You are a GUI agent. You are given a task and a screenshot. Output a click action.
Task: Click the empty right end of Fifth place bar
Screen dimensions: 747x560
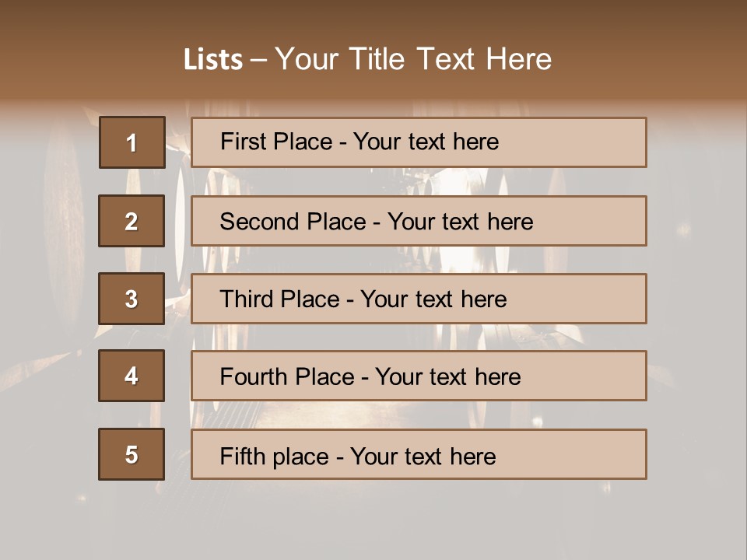coord(591,454)
